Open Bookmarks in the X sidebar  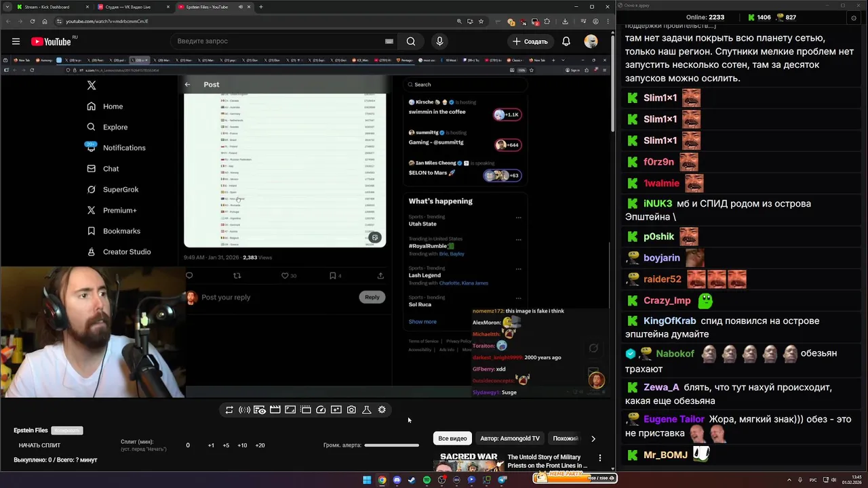[x=113, y=231]
